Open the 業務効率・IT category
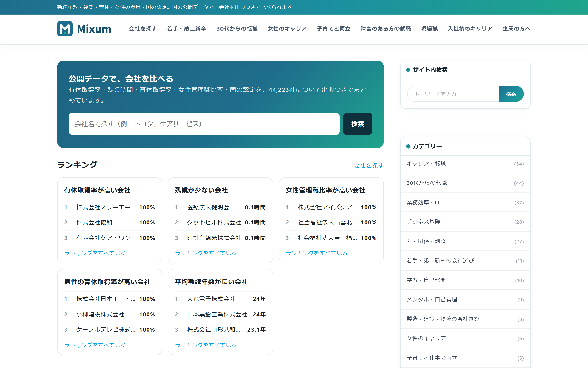 tap(465, 202)
